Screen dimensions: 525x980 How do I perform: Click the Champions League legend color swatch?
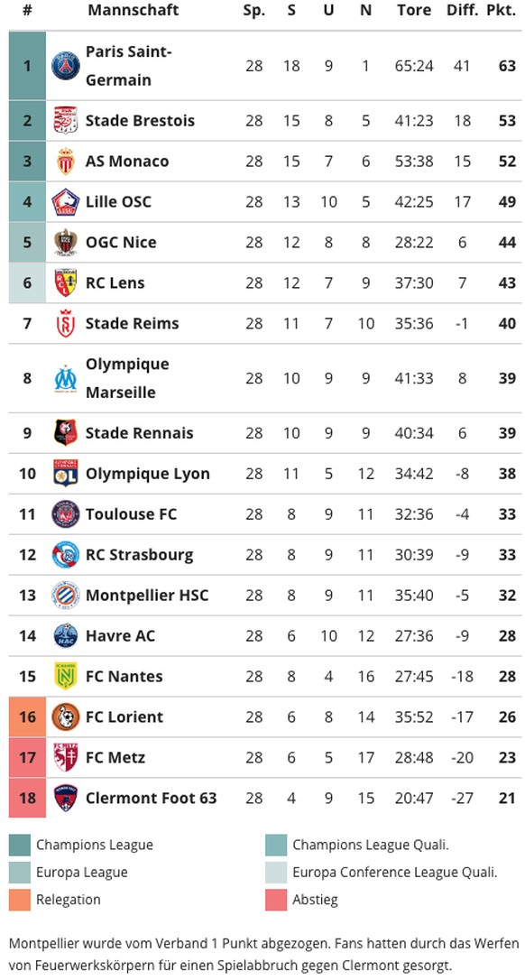[x=19, y=845]
